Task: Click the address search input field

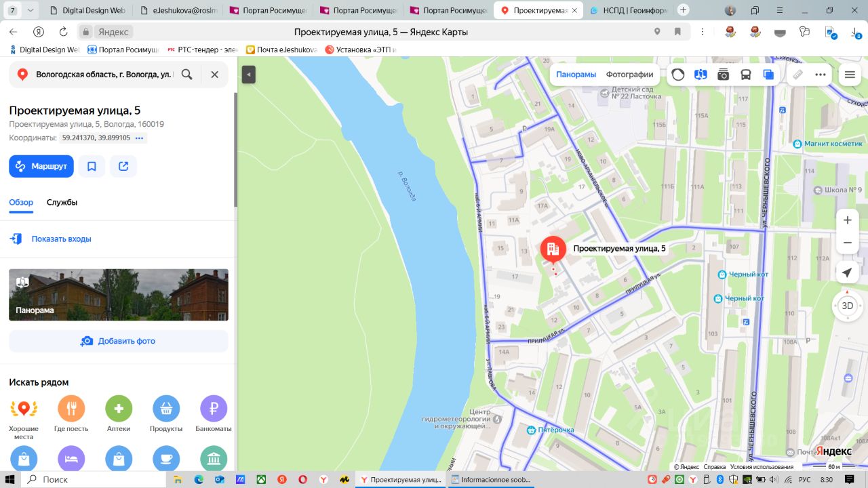Action: (105, 75)
